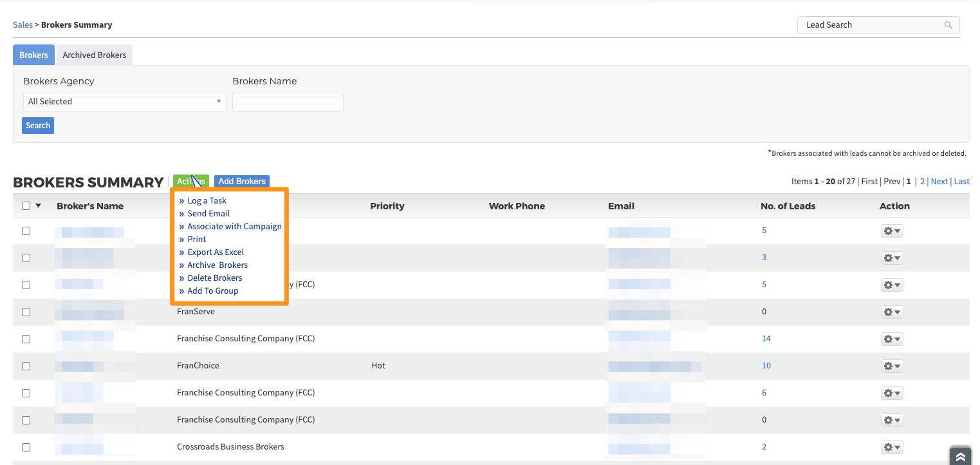Go to the Next page link
The height and width of the screenshot is (465, 980).
pyautogui.click(x=939, y=182)
